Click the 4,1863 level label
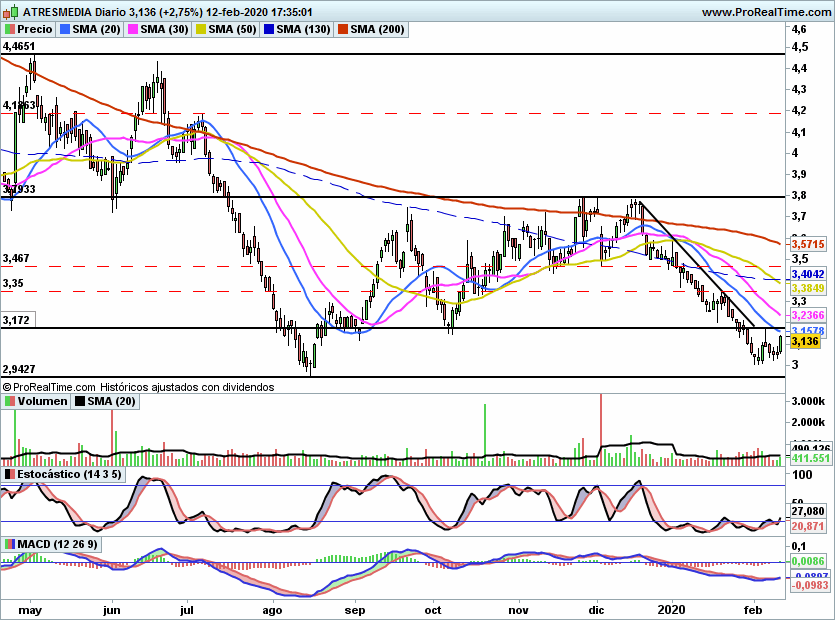 point(19,105)
